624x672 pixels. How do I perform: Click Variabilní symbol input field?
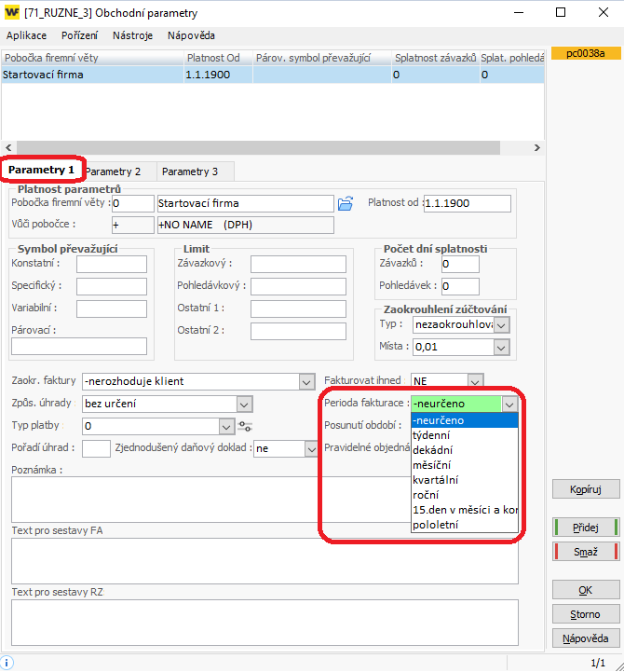point(112,309)
